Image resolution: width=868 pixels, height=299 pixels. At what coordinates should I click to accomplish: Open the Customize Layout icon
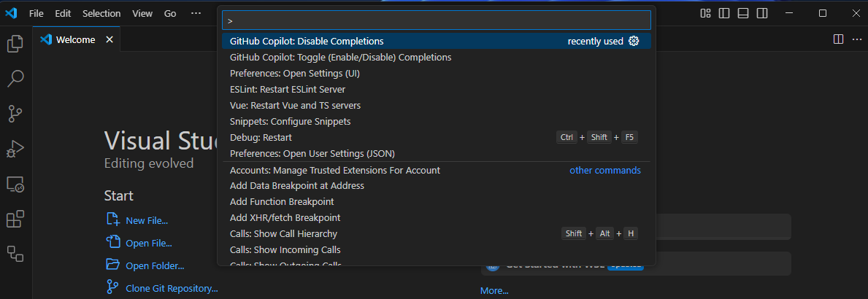(x=705, y=13)
